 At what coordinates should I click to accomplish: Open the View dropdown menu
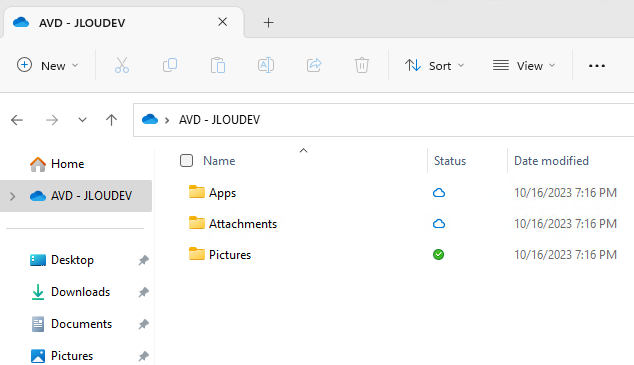coord(524,65)
